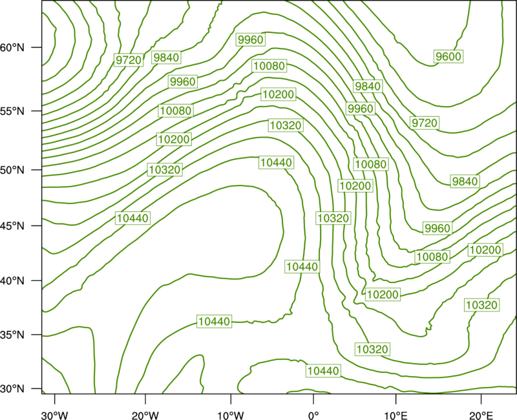This screenshot has width=517, height=420.
Task: Select the 55°N latitude axis label
Action: click(12, 111)
